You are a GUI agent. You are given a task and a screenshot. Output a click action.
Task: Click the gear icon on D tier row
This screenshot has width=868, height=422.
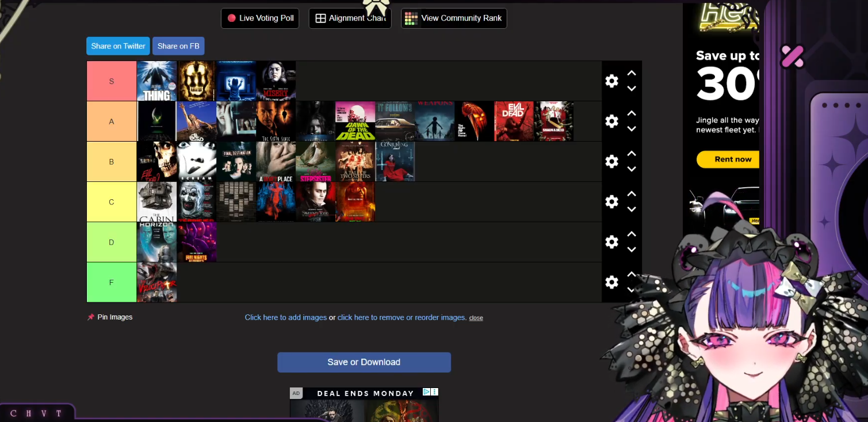click(x=611, y=242)
